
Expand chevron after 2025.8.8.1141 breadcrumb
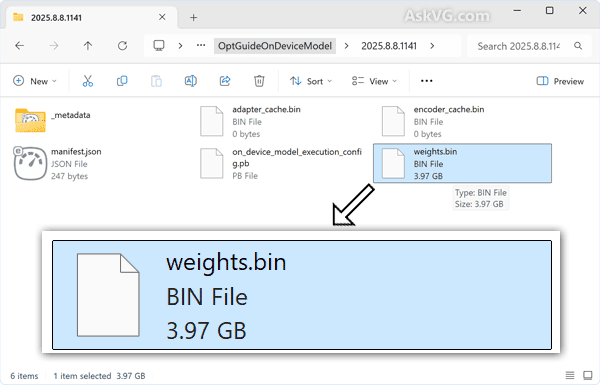(x=432, y=46)
